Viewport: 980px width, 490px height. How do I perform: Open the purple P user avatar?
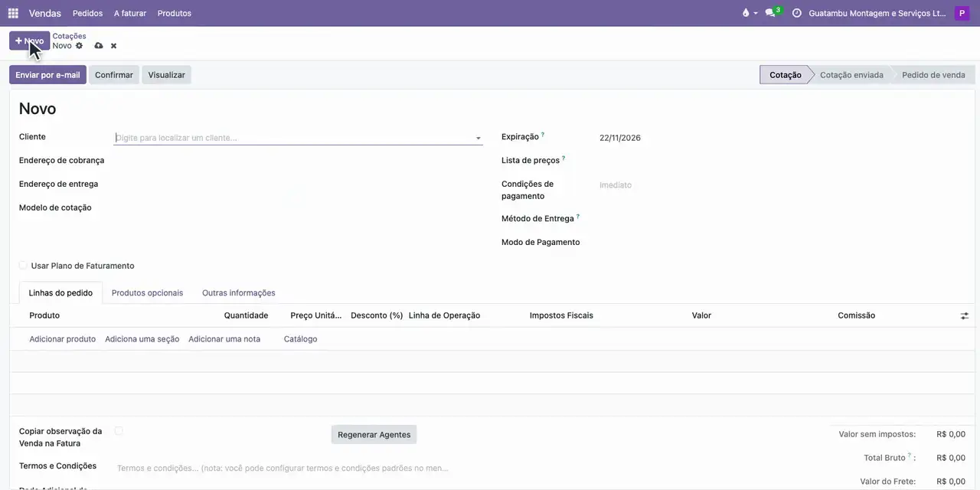(962, 13)
